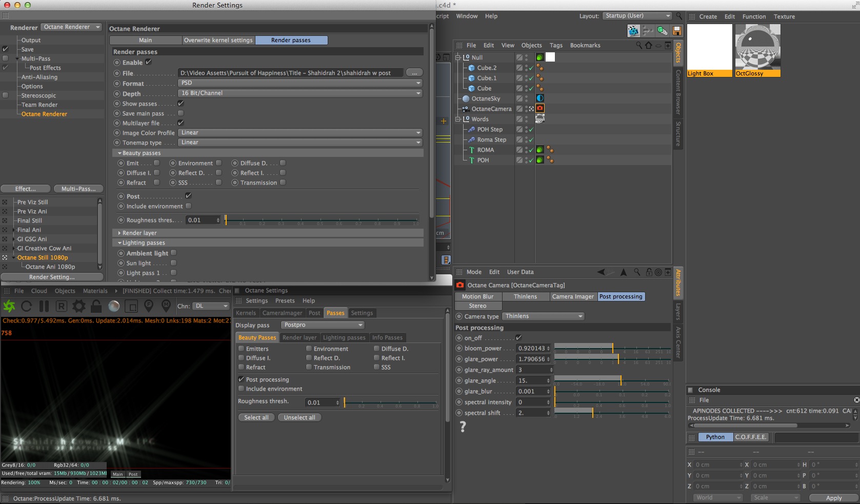Viewport: 860px width, 504px height.
Task: Select the half-circle Octane sky tag on OctaneSky
Action: coord(540,98)
